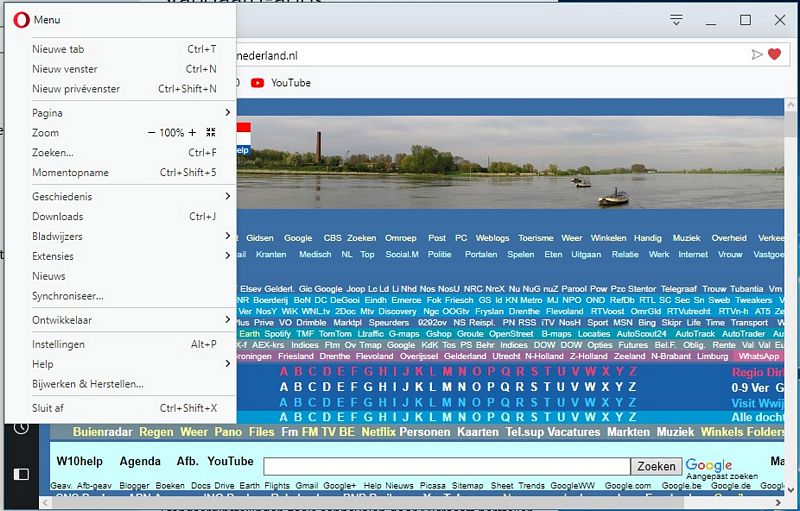The height and width of the screenshot is (511, 800).
Task: Open the Weblogs category link
Action: (492, 238)
